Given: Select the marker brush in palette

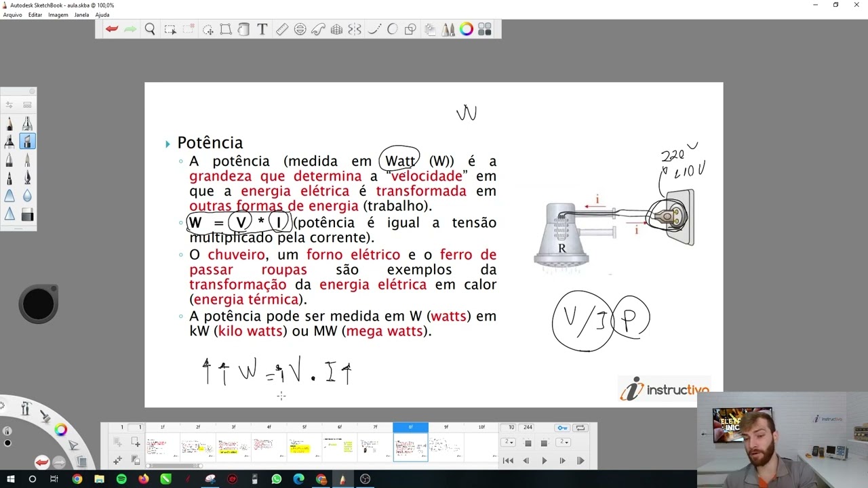Looking at the screenshot, I should pos(9,142).
